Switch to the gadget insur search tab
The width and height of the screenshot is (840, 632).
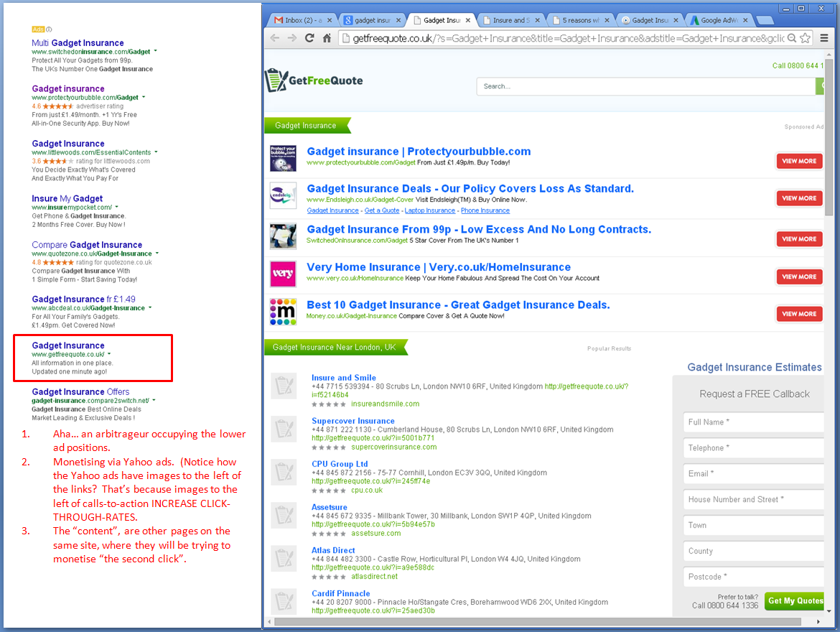(x=372, y=20)
